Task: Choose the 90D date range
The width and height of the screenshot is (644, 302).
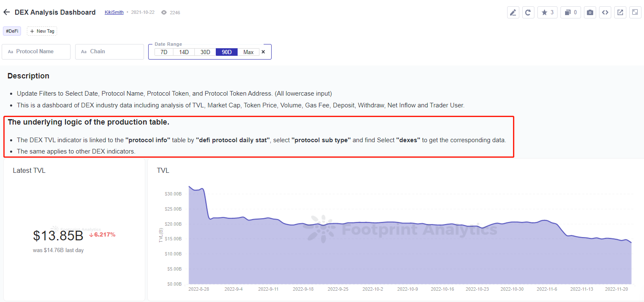Action: (227, 52)
